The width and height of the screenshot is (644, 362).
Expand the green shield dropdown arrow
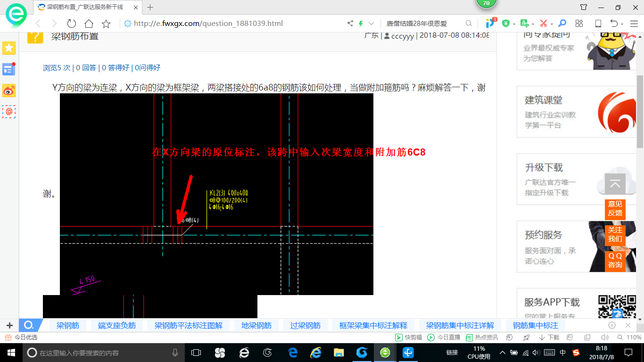coord(514,24)
